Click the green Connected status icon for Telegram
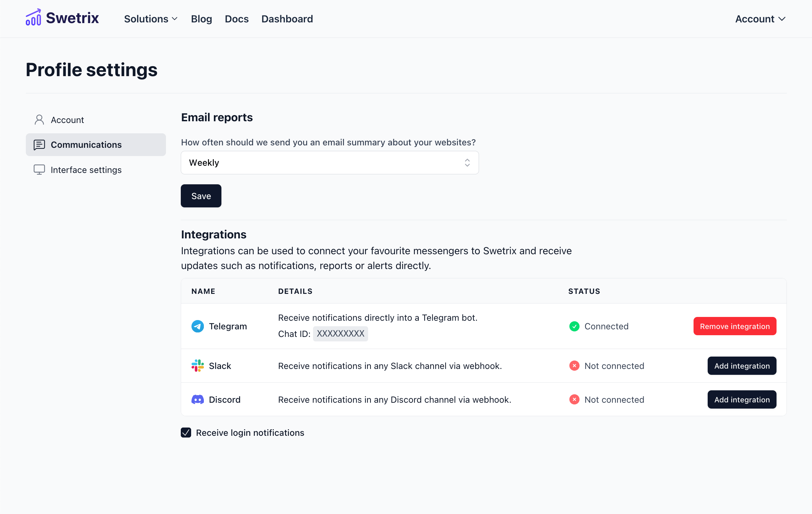This screenshot has height=514, width=812. [574, 326]
